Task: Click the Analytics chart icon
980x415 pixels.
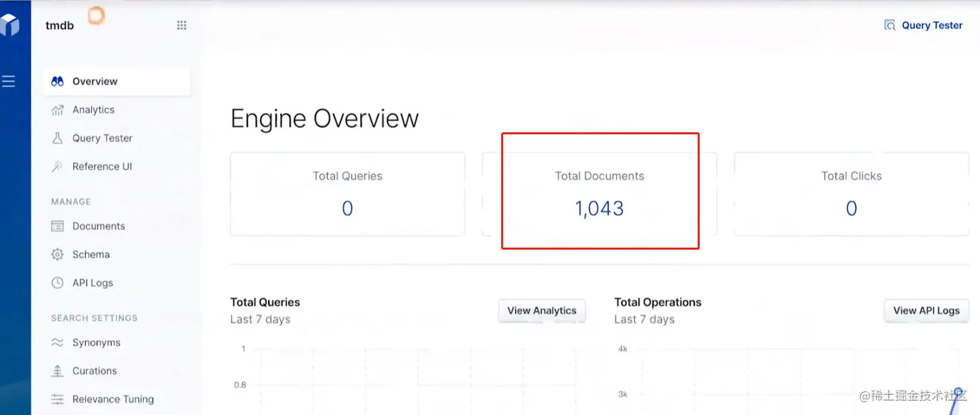Action: pyautogui.click(x=57, y=110)
